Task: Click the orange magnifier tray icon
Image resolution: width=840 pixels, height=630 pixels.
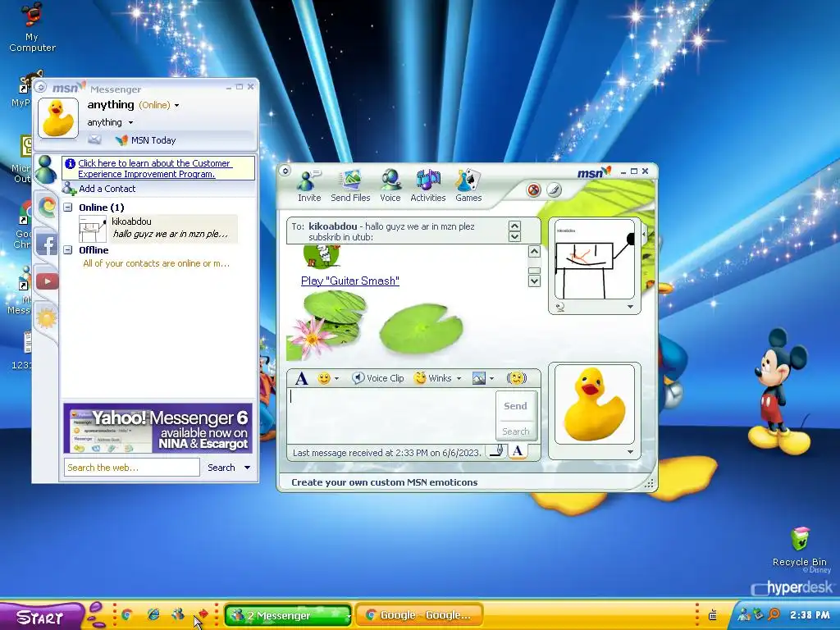Action: click(774, 615)
